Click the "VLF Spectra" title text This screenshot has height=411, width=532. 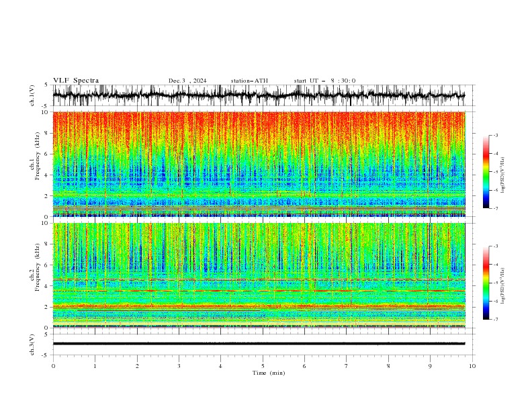(x=76, y=81)
